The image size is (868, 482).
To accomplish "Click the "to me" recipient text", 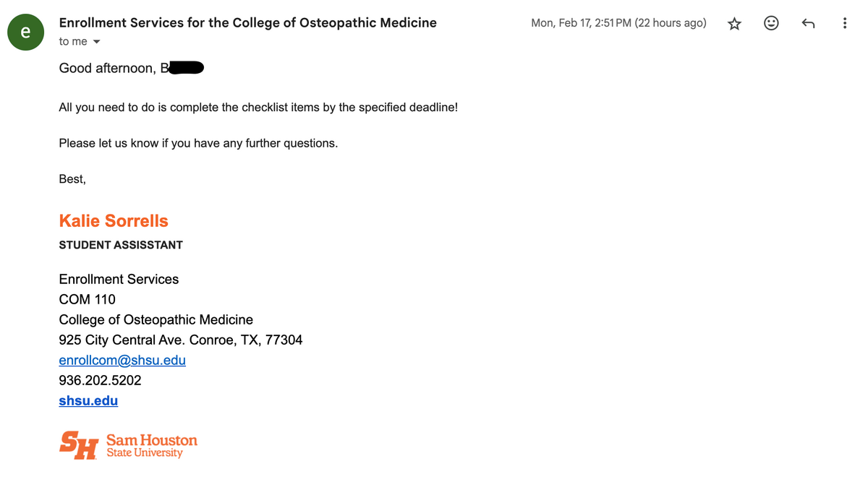I will pyautogui.click(x=73, y=42).
